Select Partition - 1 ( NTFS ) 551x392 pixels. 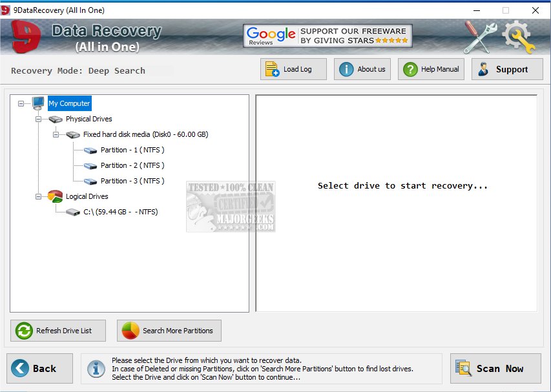point(132,150)
